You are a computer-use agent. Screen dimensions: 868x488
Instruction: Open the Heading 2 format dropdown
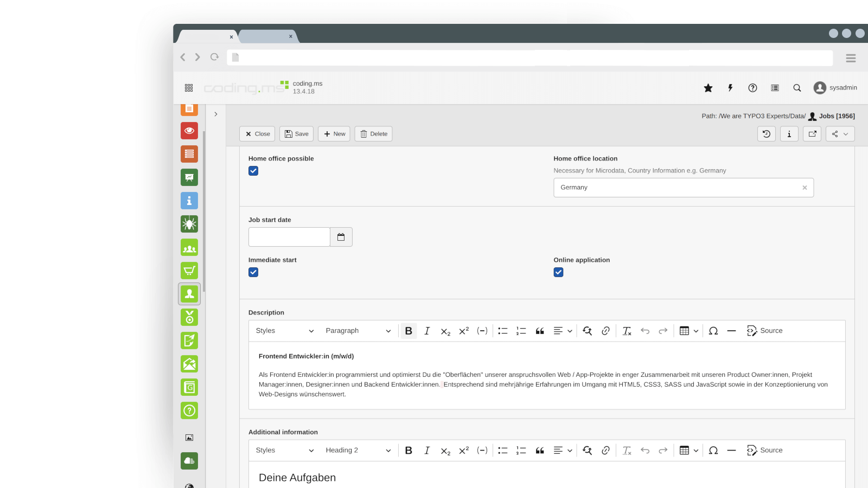pos(358,451)
